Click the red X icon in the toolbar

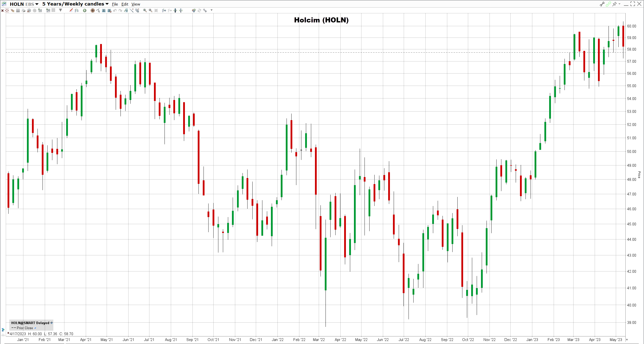coord(2,11)
